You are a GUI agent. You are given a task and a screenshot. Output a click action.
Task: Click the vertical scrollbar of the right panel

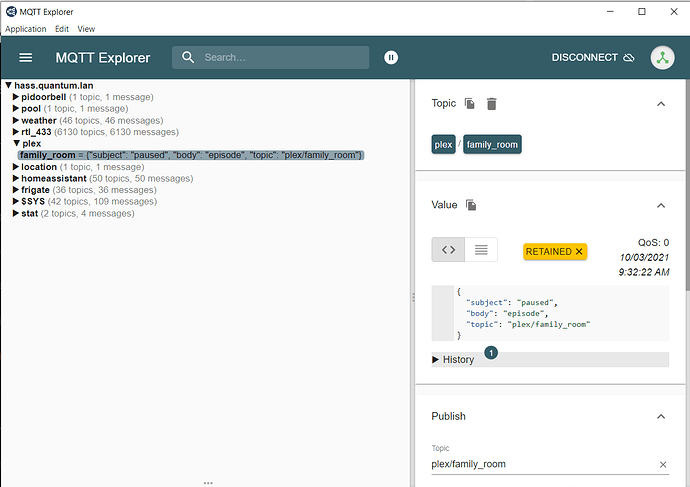click(687, 185)
